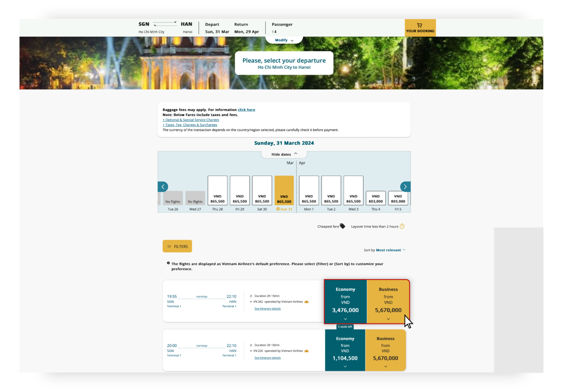Collapse the date strip via Hide dates
Viewport: 563px width, 392px height.
point(284,154)
